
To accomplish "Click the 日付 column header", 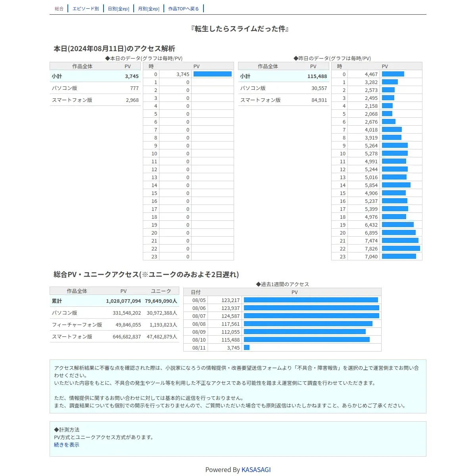I will [196, 292].
